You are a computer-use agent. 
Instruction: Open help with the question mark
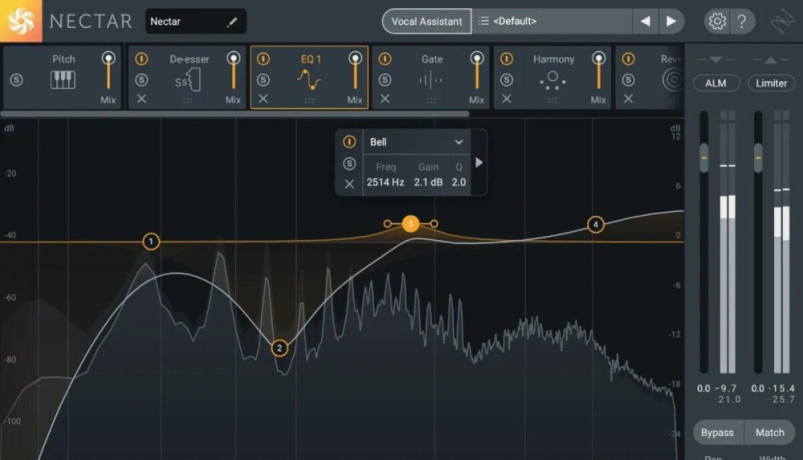[742, 21]
